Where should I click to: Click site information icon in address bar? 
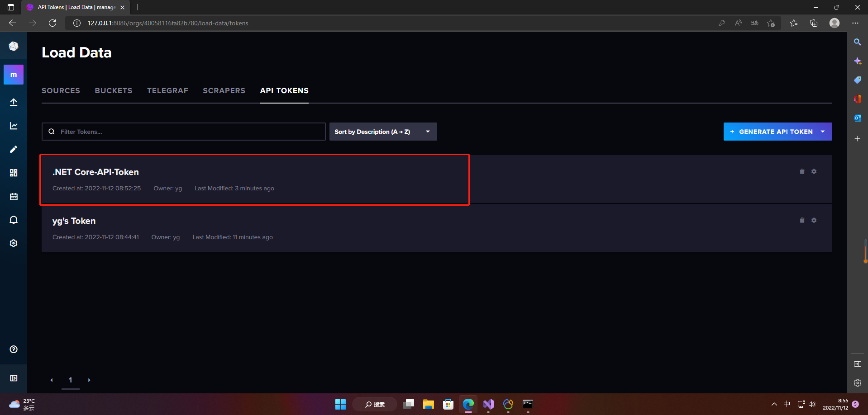77,23
